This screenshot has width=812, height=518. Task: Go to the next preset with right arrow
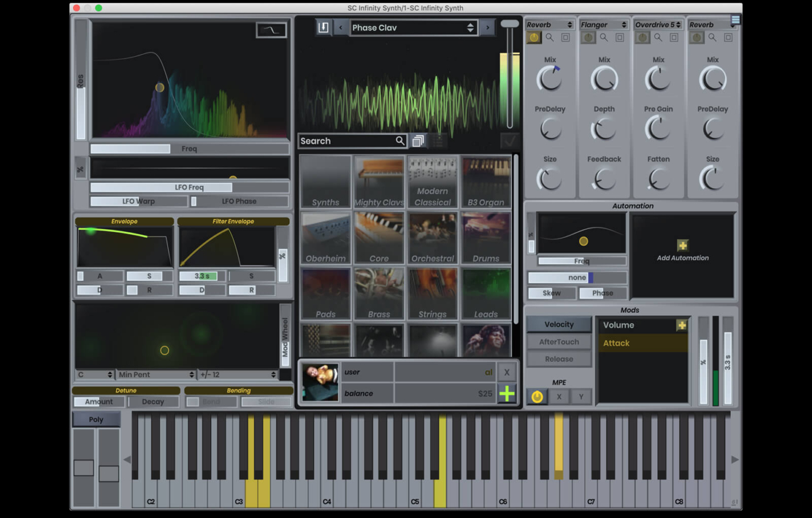coord(488,27)
